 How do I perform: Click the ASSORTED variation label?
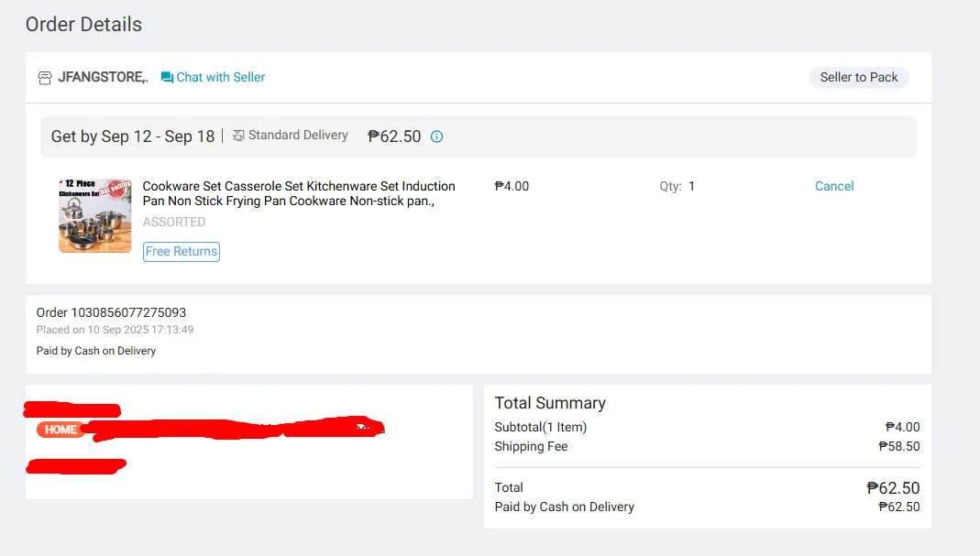coord(174,222)
